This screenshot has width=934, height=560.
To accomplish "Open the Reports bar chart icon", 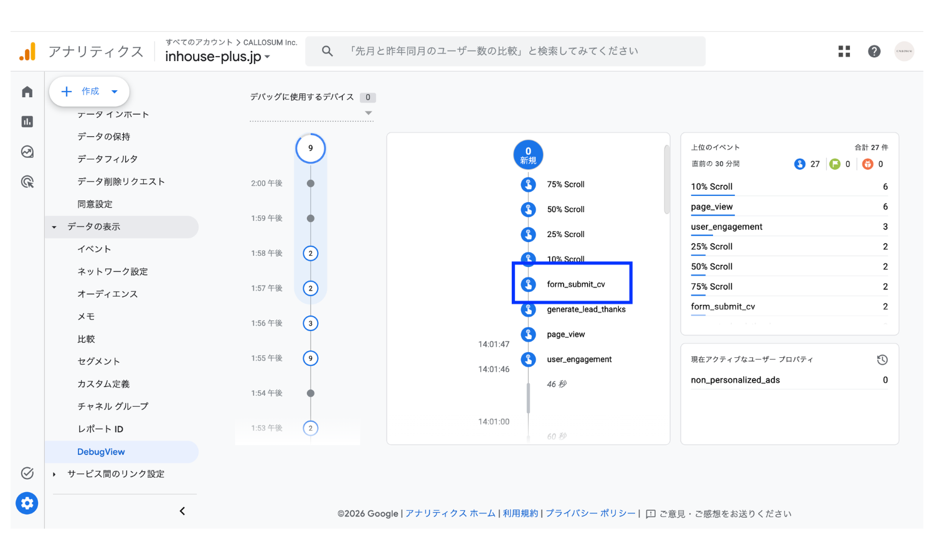I will pos(27,121).
